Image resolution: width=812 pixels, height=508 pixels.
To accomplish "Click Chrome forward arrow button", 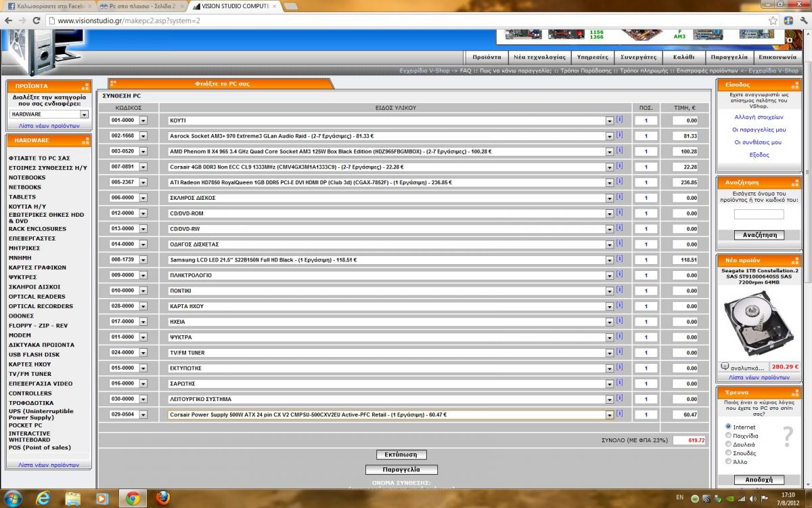I will (23, 20).
